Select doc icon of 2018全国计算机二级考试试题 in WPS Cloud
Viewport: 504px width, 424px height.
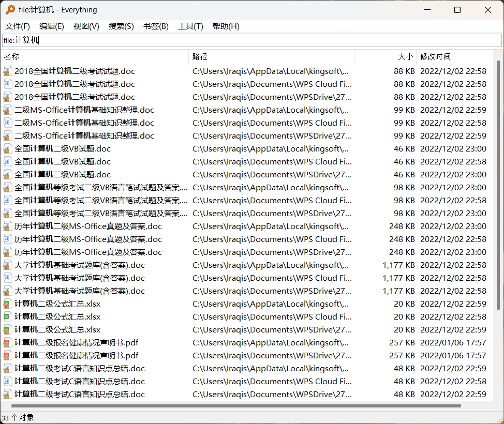7,84
